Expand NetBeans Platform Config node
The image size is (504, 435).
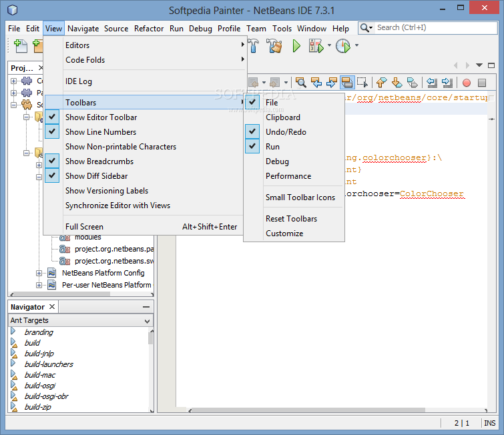[39, 273]
